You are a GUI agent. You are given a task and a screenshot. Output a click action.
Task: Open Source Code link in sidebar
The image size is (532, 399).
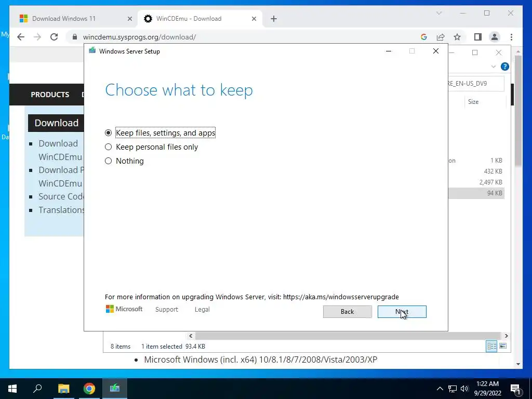(61, 196)
